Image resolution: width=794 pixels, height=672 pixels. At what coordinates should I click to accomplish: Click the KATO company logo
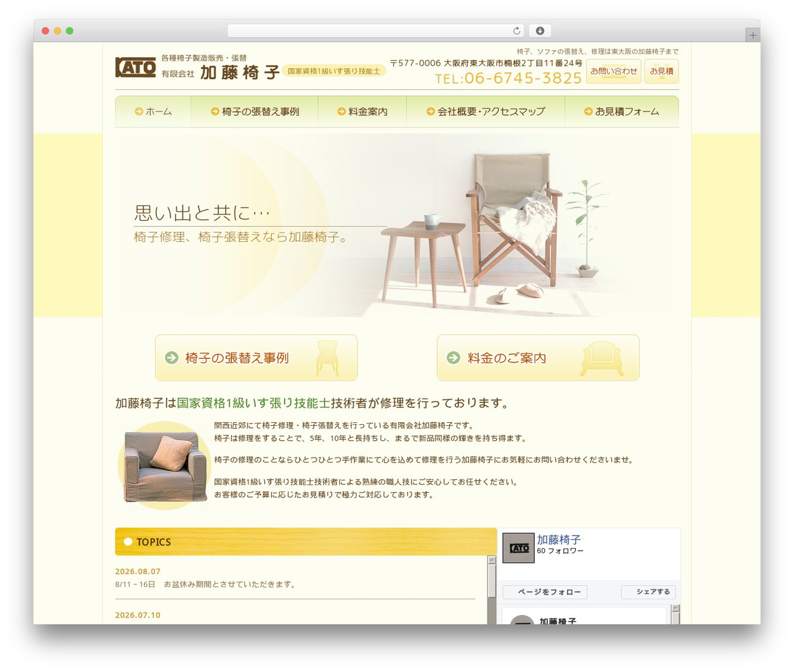click(135, 67)
